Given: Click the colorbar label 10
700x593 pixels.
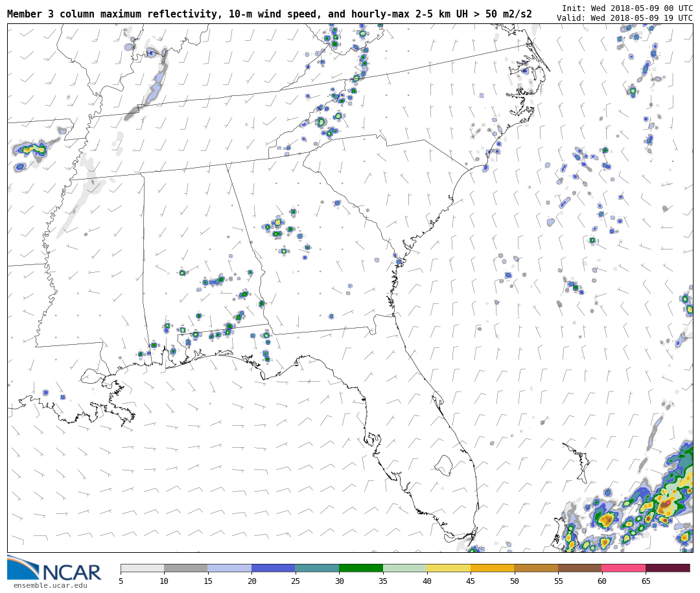Looking at the screenshot, I should (x=164, y=581).
